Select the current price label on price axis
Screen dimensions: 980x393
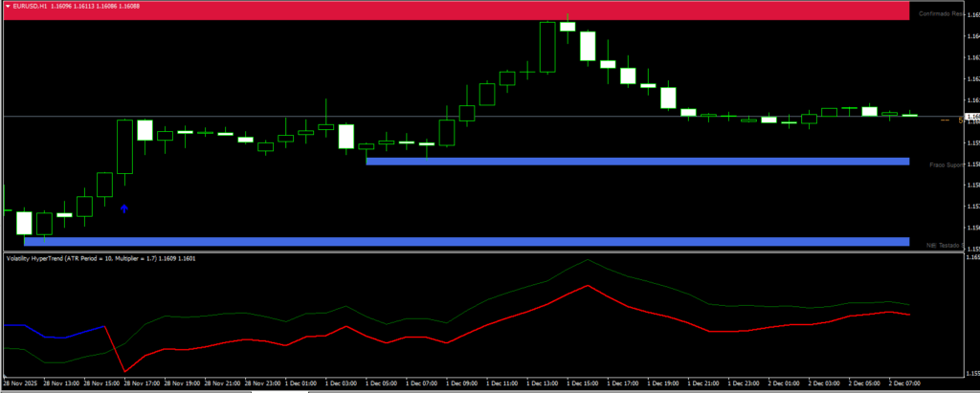tap(970, 117)
